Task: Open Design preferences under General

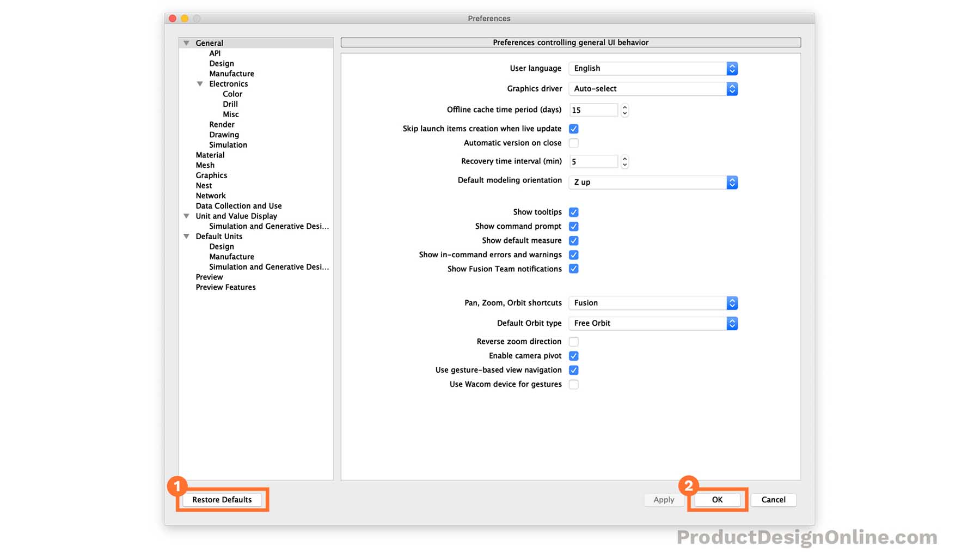Action: point(222,64)
